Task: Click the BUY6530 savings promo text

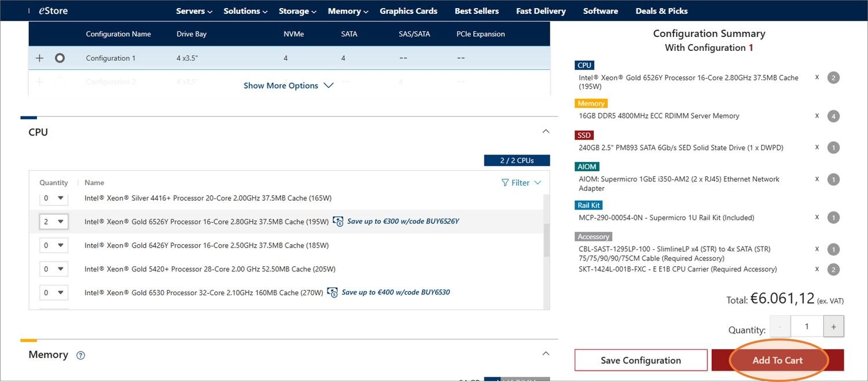Action: pyautogui.click(x=396, y=292)
